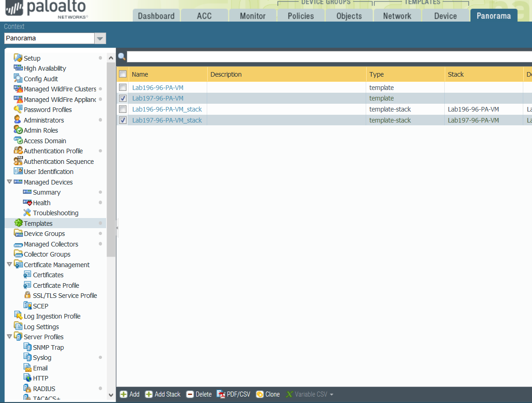Viewport: 532px width, 403px height.
Task: Open the Monitor tab
Action: [x=253, y=16]
